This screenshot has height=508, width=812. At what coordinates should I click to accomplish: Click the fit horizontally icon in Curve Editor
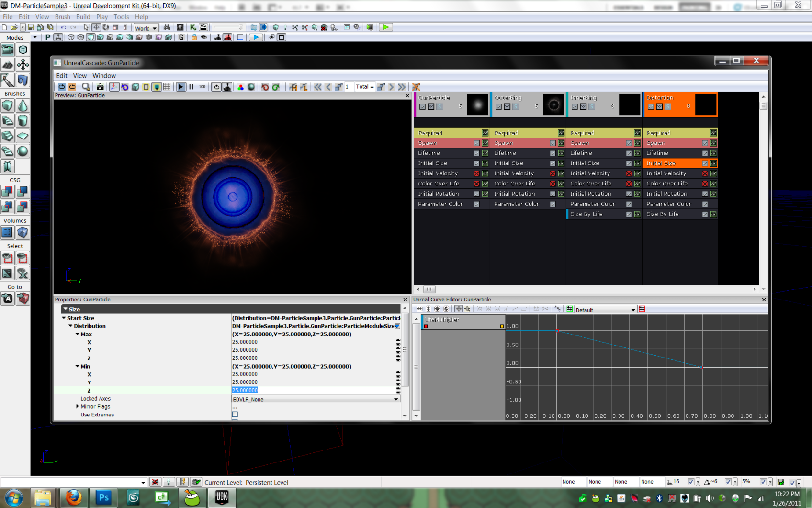point(419,309)
